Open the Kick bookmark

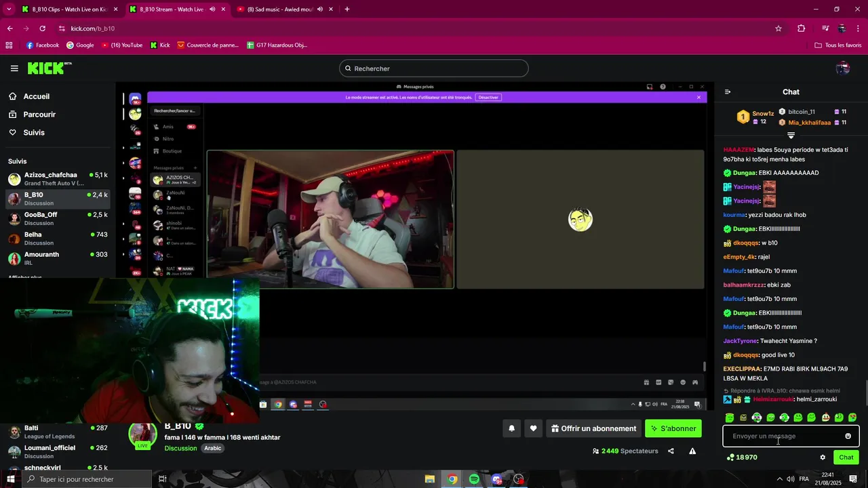tap(160, 45)
